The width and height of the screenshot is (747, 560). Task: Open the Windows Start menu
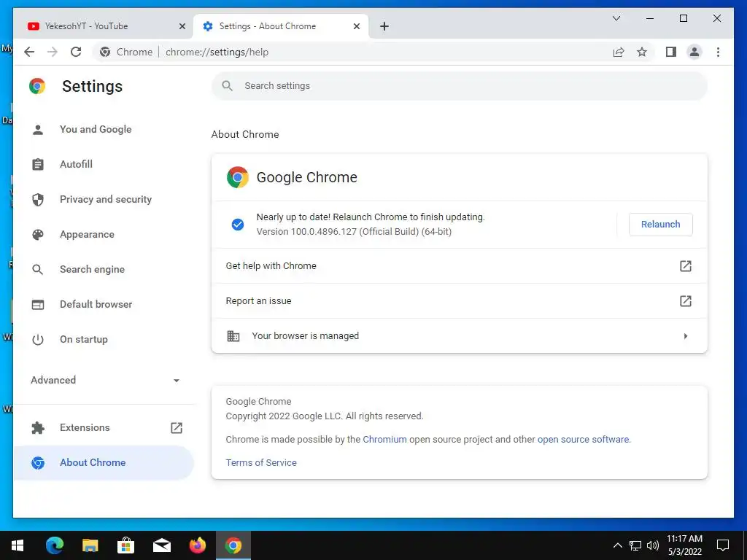[18, 545]
